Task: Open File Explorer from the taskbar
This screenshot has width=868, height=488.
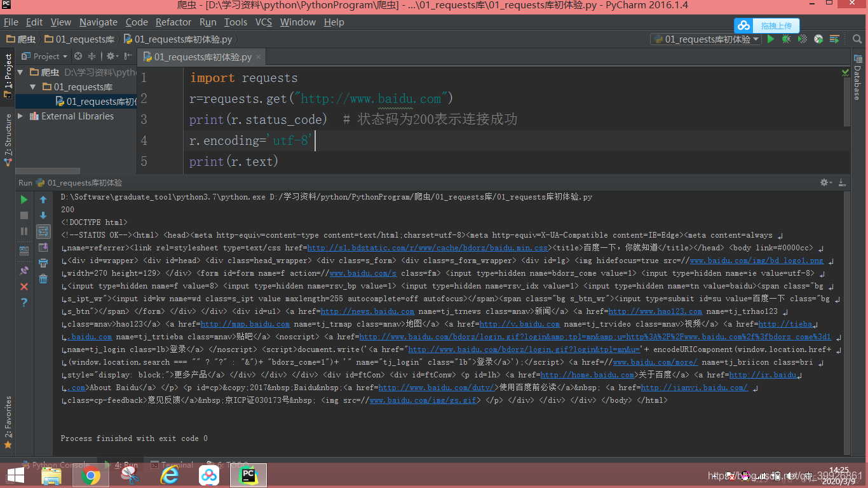Action: point(52,475)
